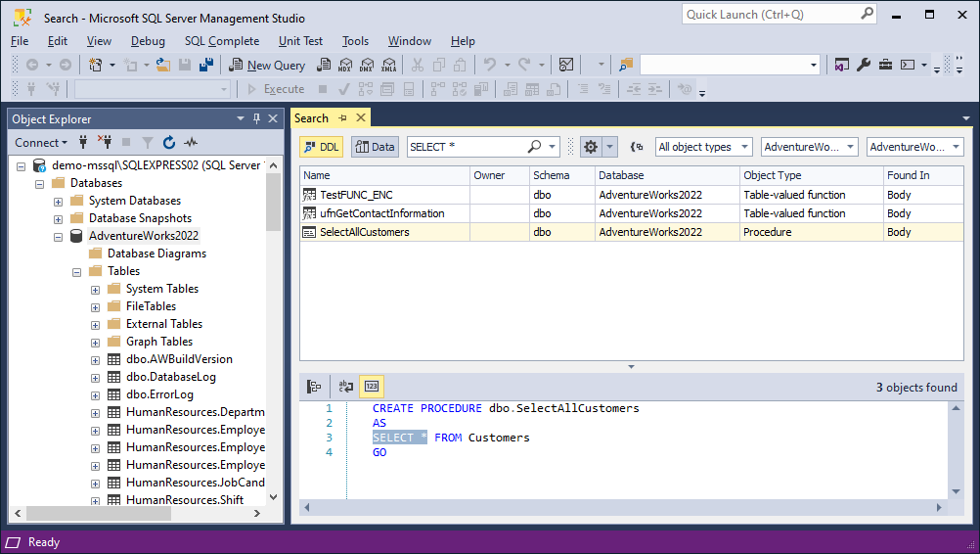This screenshot has width=980, height=554.
Task: Click the braces match-options icon
Action: [637, 147]
